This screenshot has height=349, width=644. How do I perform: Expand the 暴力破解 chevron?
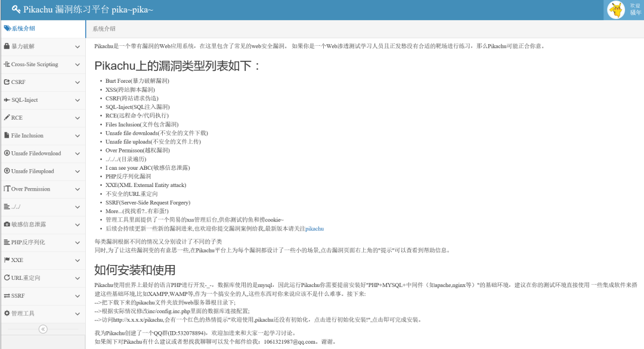click(77, 47)
